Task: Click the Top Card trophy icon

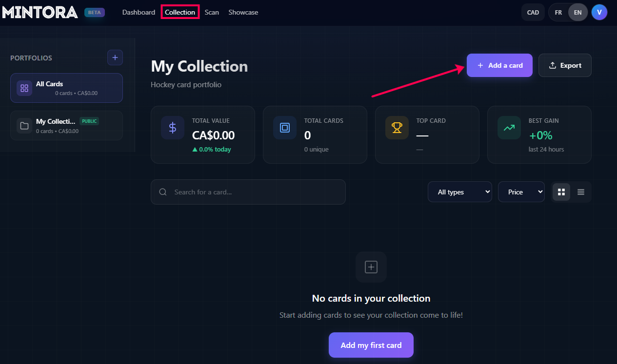Action: click(397, 128)
